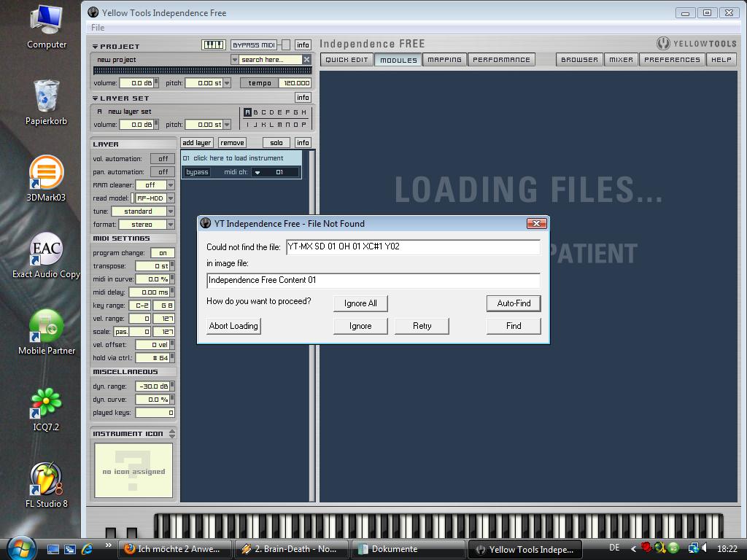The image size is (747, 560).
Task: Toggle bypass on layer 01
Action: (x=197, y=172)
